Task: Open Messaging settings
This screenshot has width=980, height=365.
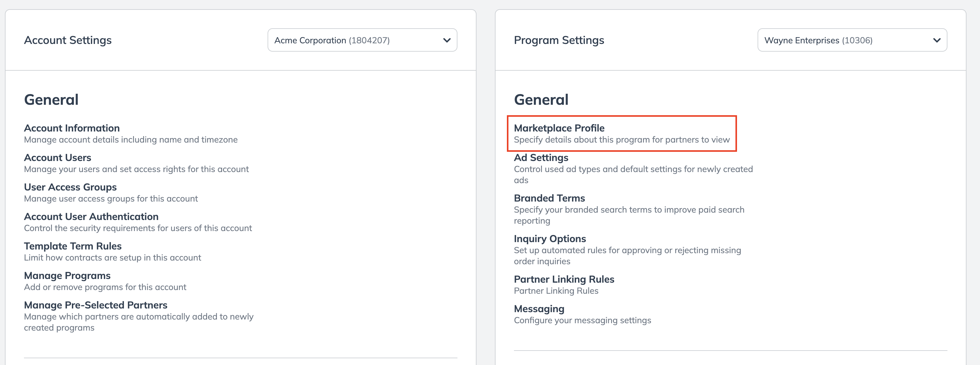Action: coord(539,309)
